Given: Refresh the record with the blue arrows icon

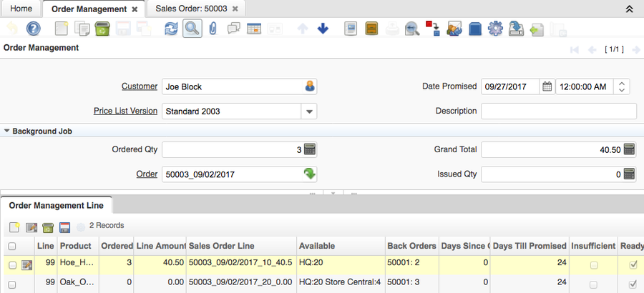Looking at the screenshot, I should [x=171, y=29].
